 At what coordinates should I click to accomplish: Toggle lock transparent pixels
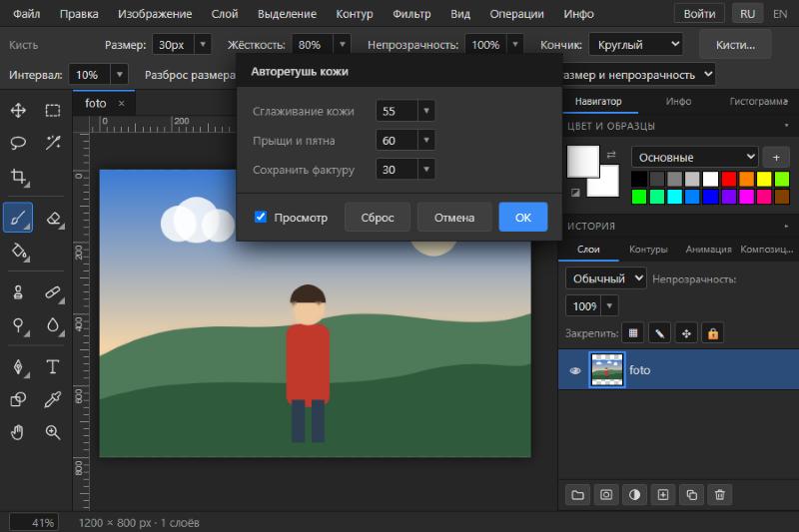[x=633, y=333]
